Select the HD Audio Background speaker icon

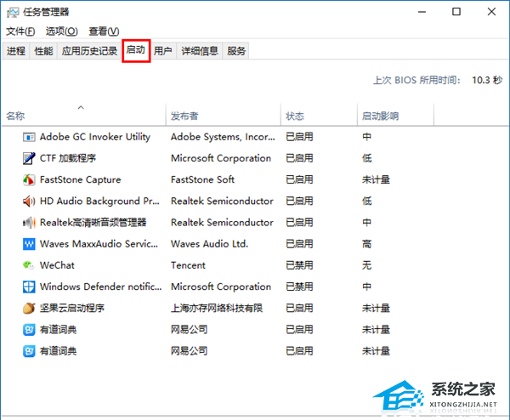pos(28,201)
